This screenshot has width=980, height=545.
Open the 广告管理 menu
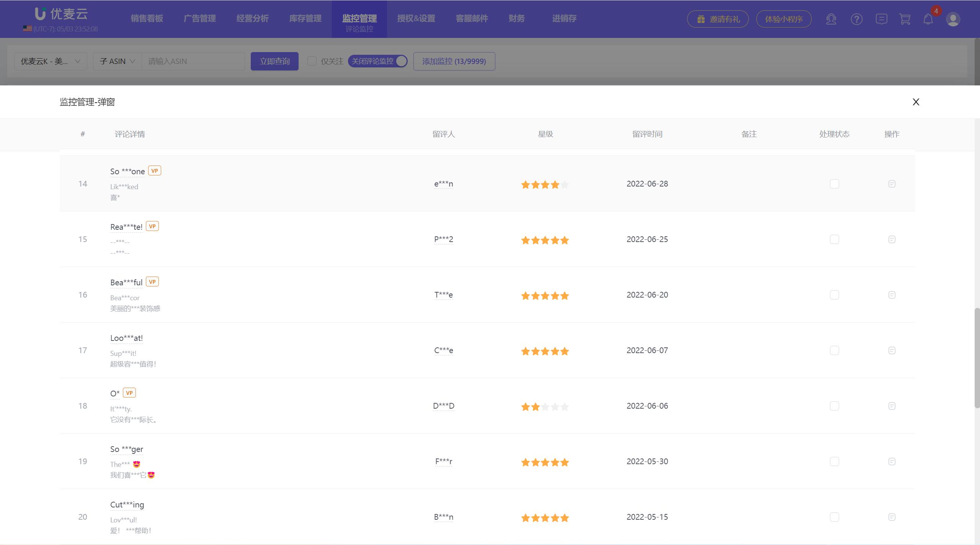click(x=199, y=18)
